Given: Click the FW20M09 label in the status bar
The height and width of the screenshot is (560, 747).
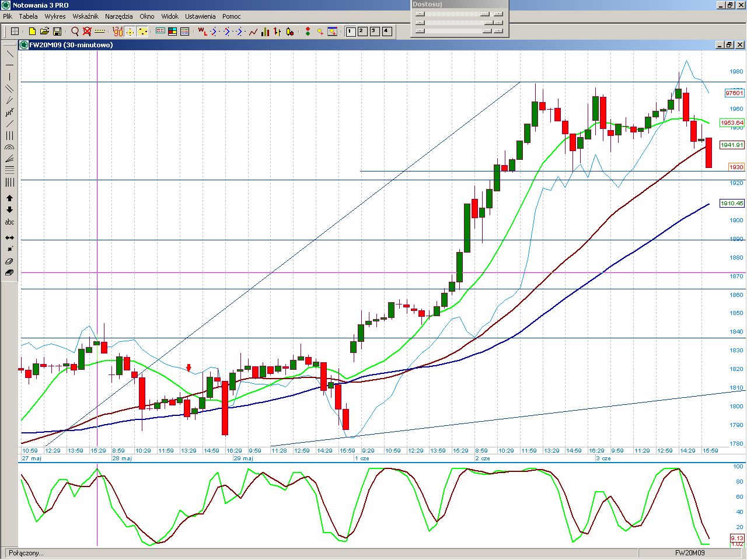Looking at the screenshot, I should click(x=690, y=553).
